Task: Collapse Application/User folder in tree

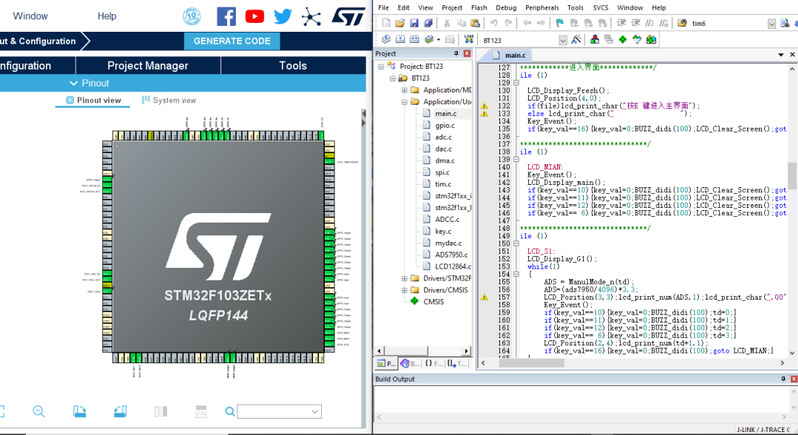Action: pos(405,102)
